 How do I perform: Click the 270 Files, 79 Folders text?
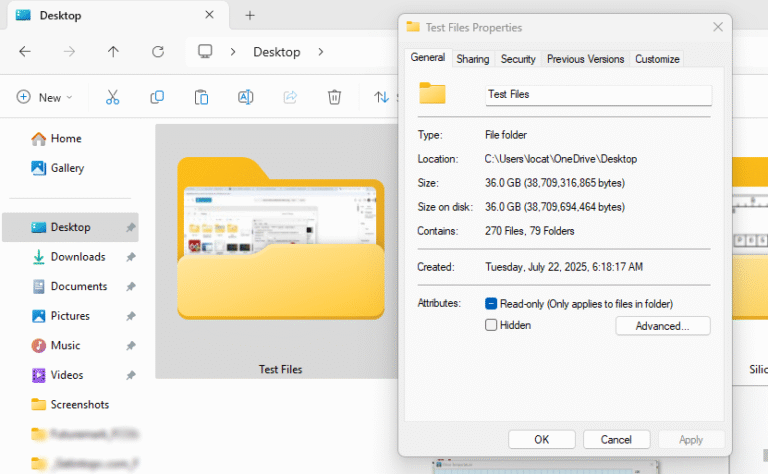coord(529,231)
